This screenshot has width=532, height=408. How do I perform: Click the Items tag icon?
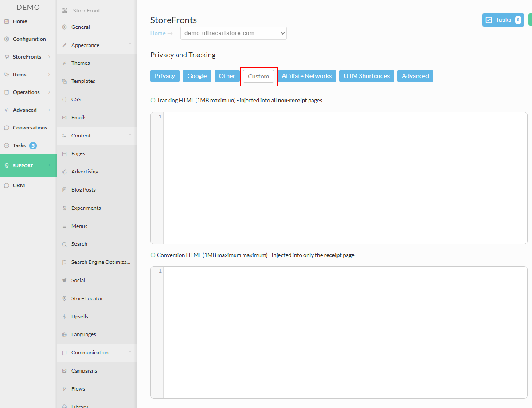[7, 75]
